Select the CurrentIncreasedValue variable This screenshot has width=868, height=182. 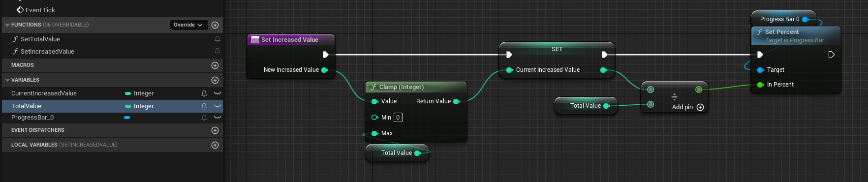point(44,93)
